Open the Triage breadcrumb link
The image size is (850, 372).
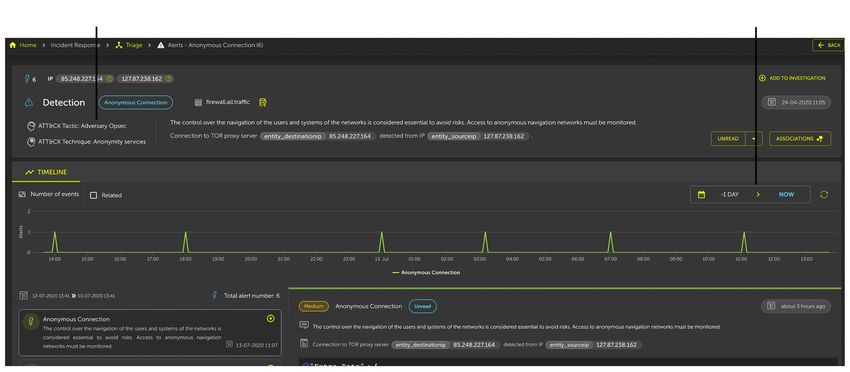click(134, 45)
